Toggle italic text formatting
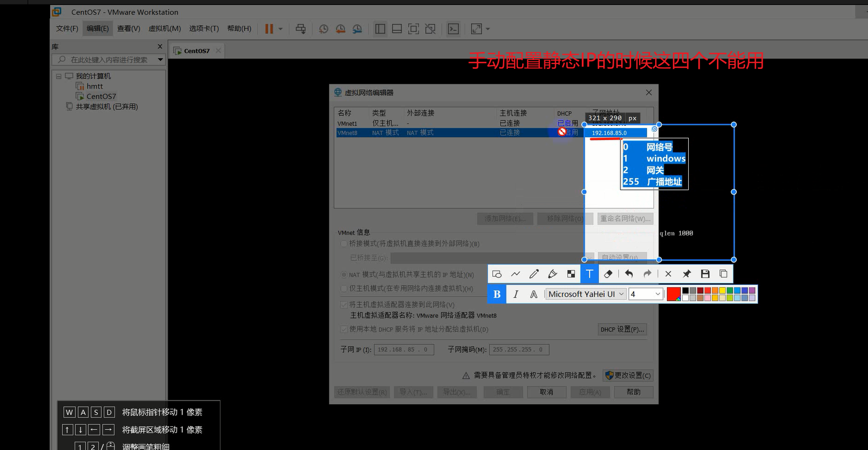This screenshot has height=450, width=868. 516,294
